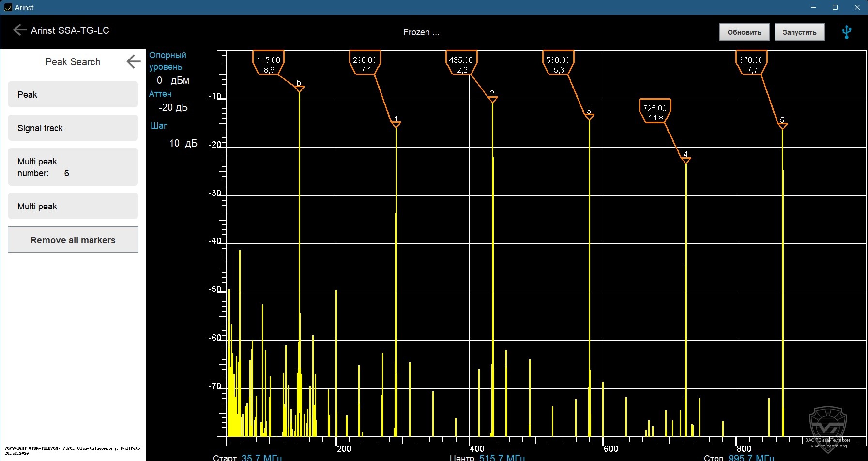Image resolution: width=868 pixels, height=461 pixels.
Task: Edit the attenuation value -20 дБ
Action: point(173,107)
